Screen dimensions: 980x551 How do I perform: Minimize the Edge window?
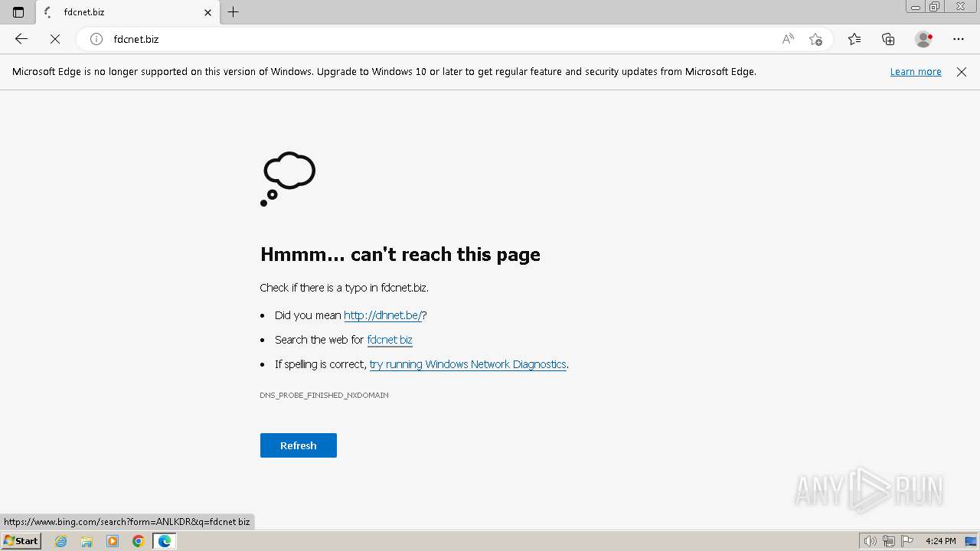pyautogui.click(x=916, y=6)
